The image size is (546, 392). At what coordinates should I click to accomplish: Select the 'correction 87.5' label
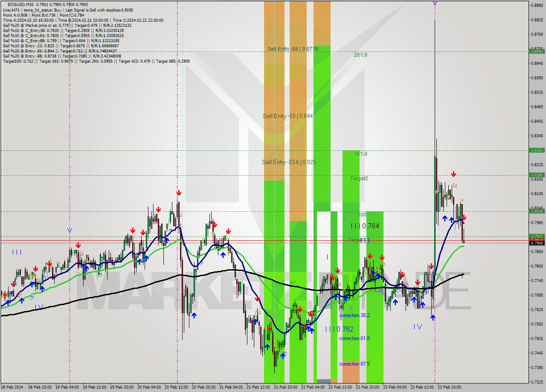(x=354, y=364)
